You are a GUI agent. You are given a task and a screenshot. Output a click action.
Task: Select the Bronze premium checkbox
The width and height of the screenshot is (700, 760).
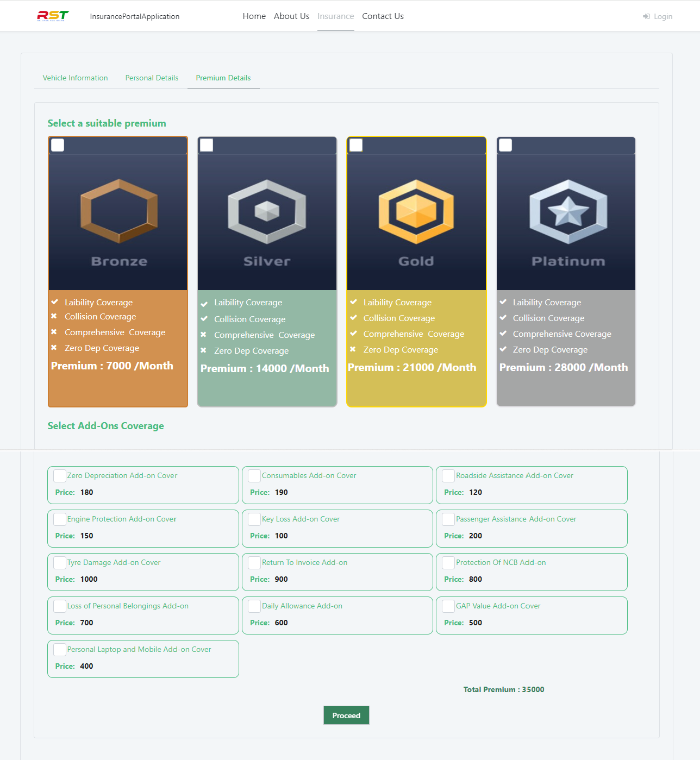[x=58, y=145]
